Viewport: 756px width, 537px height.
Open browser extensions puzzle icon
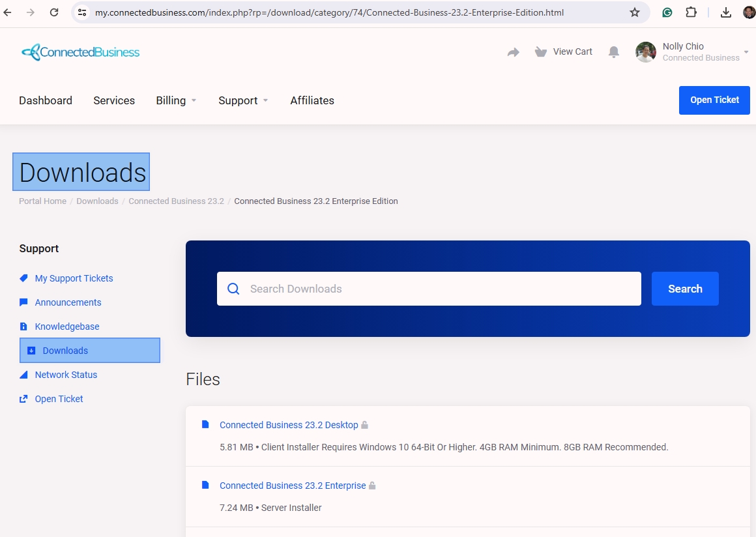[691, 12]
